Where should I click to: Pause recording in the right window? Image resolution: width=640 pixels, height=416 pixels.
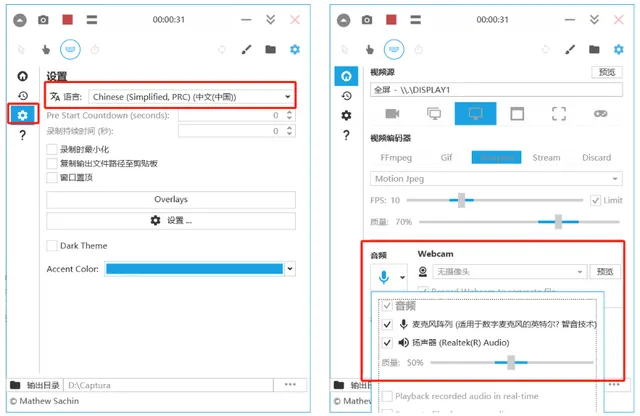click(416, 20)
